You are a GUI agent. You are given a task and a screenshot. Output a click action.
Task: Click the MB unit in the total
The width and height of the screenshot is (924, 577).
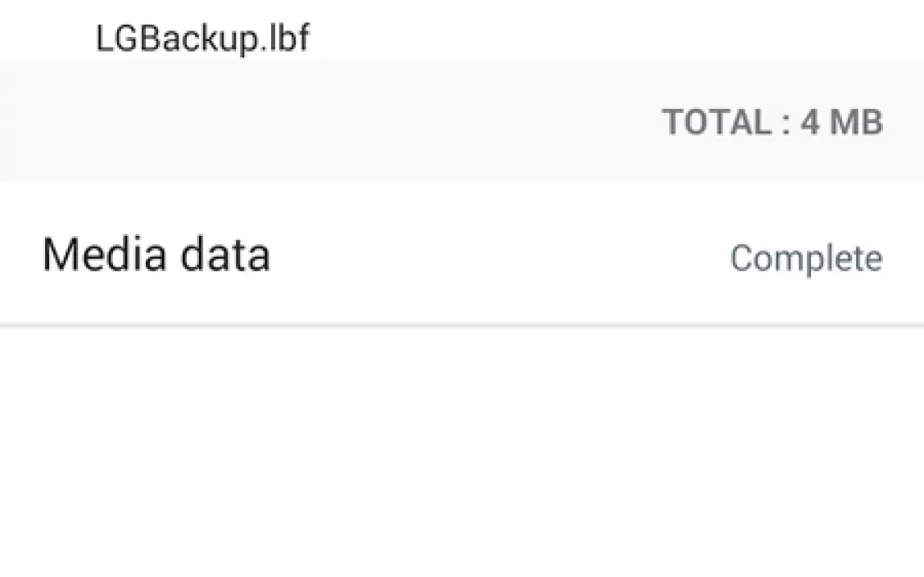pyautogui.click(x=857, y=122)
